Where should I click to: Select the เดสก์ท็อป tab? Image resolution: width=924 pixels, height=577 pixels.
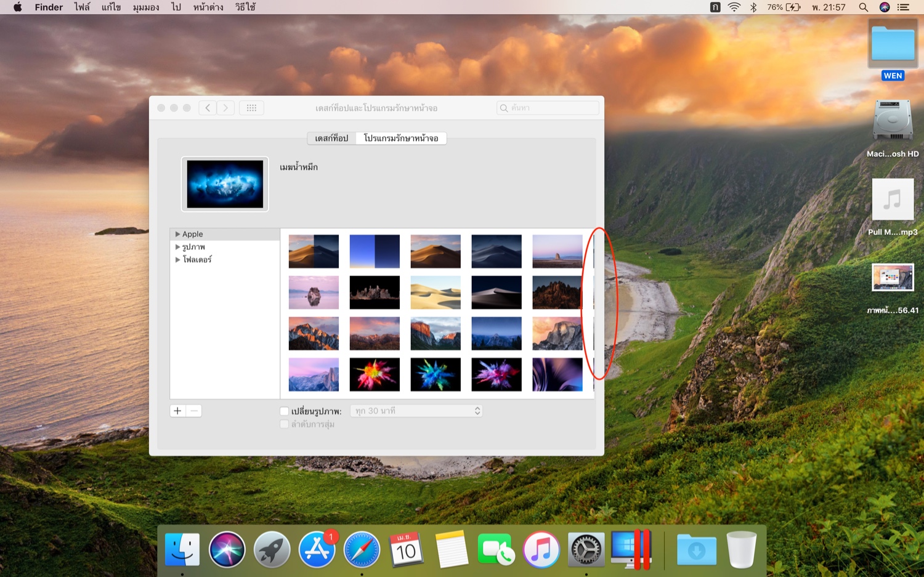tap(331, 138)
